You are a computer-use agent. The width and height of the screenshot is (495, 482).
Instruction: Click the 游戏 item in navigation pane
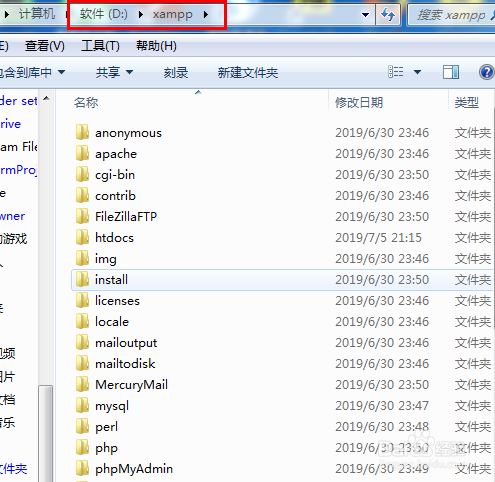coord(13,239)
